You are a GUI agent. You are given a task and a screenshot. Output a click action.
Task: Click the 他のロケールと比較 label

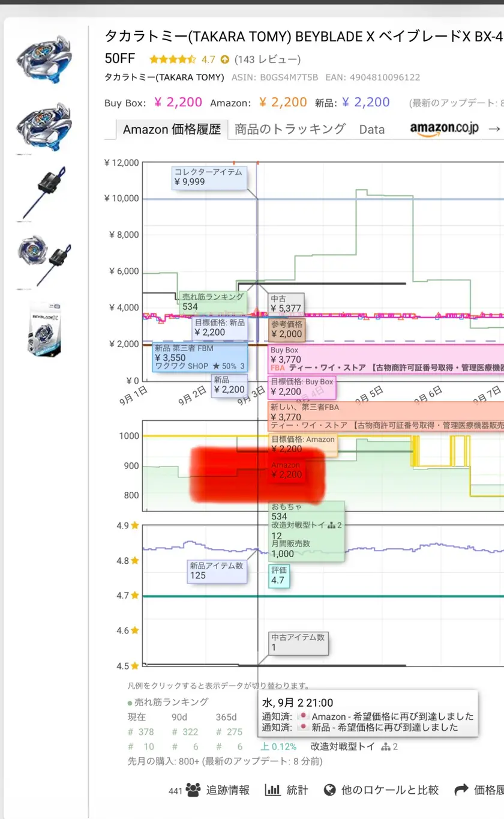(390, 790)
